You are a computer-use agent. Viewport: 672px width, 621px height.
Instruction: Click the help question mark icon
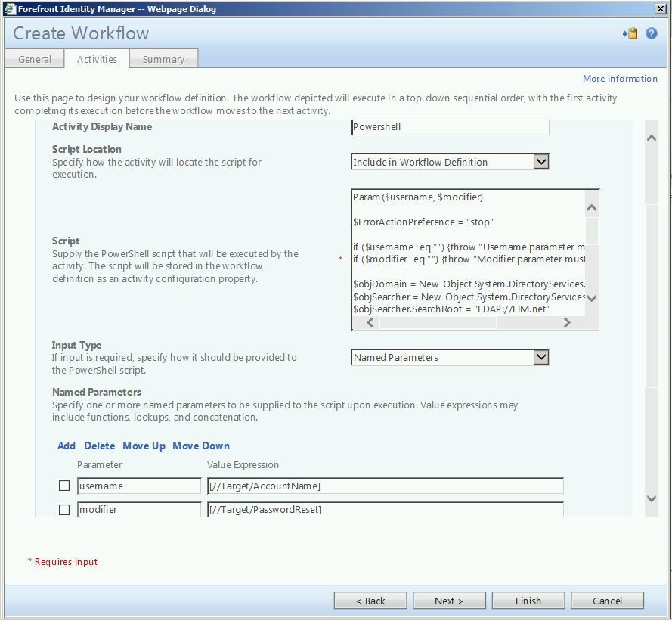click(651, 33)
